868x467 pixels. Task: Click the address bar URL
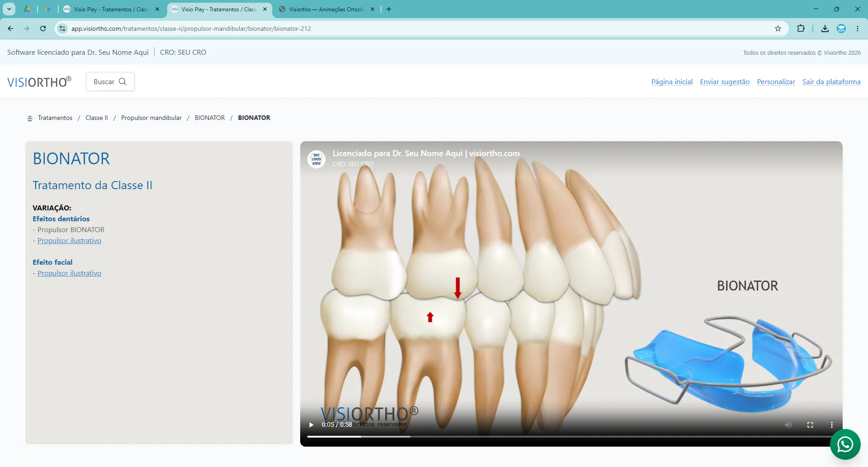(x=191, y=29)
